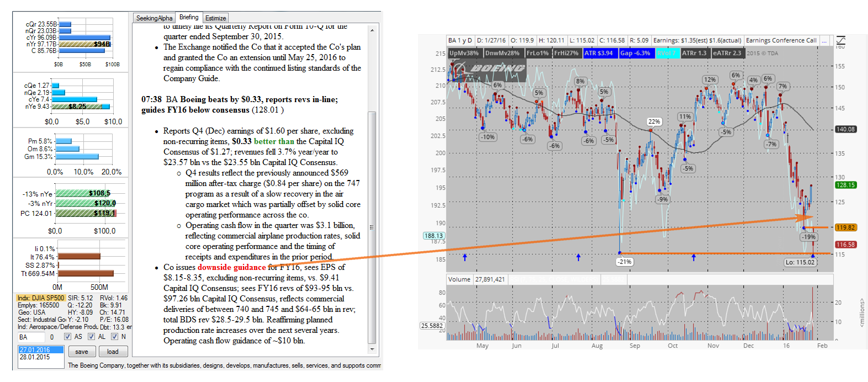Click the Emplys: 165500 stat
The width and height of the screenshot is (868, 382).
pyautogui.click(x=39, y=305)
